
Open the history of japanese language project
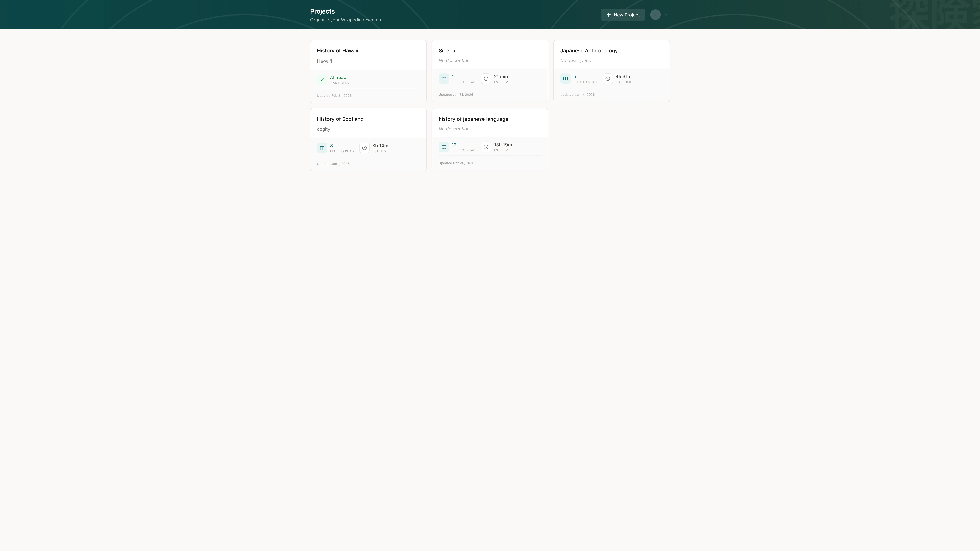point(490,139)
